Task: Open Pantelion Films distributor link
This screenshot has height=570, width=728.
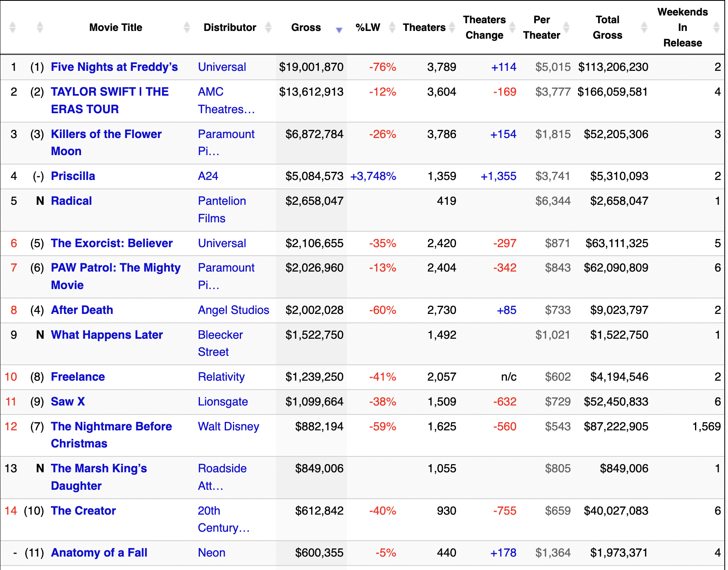Action: pos(222,209)
